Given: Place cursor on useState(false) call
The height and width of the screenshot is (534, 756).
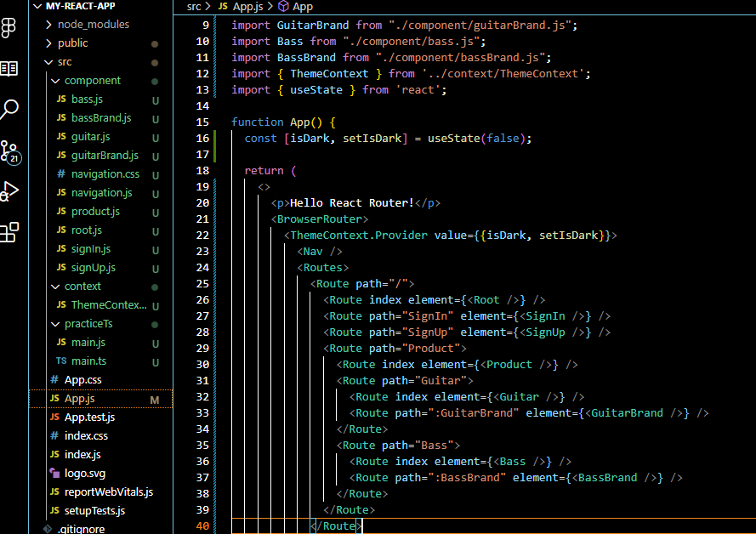Looking at the screenshot, I should [476, 139].
